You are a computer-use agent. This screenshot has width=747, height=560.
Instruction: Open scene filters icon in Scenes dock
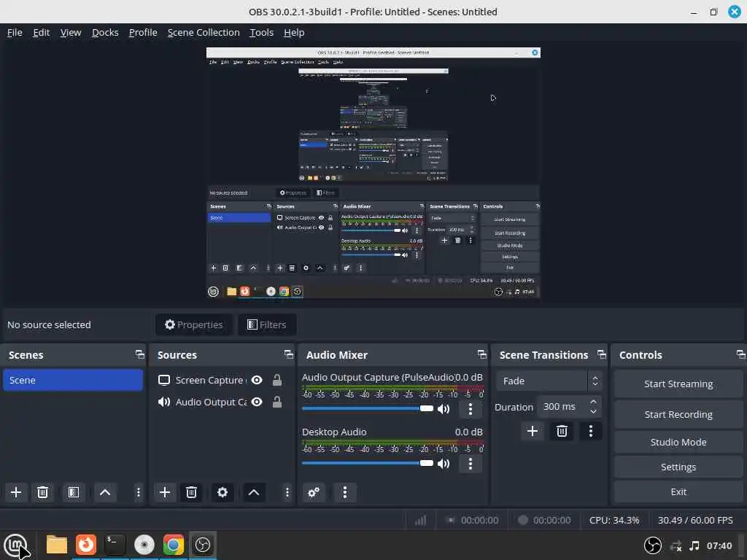(74, 492)
